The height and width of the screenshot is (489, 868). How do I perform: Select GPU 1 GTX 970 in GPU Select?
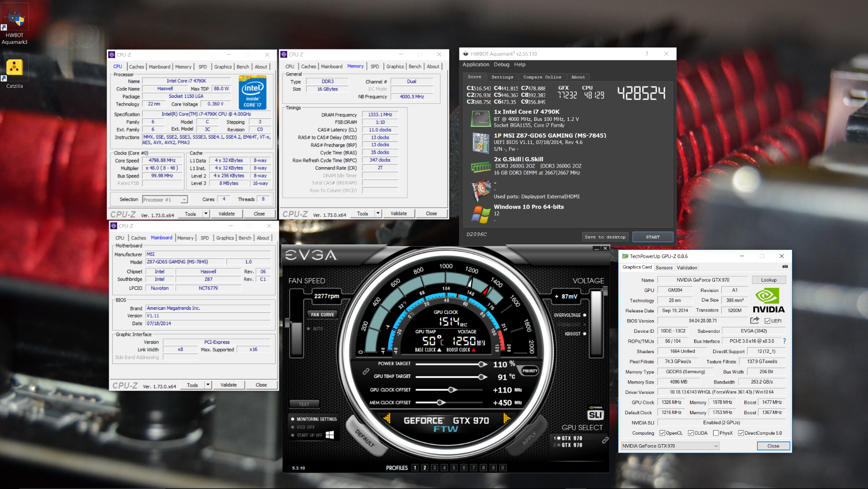[x=568, y=438]
